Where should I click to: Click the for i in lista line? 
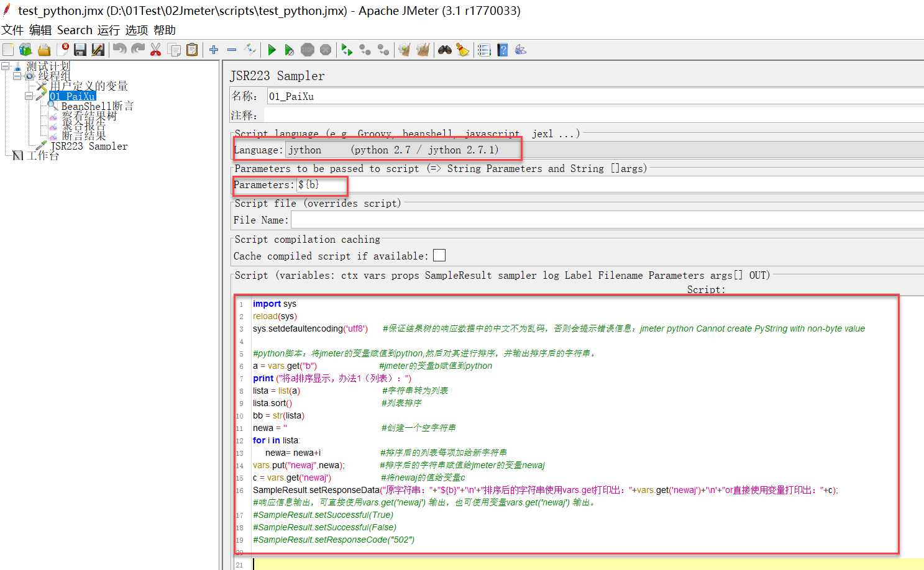coord(276,440)
